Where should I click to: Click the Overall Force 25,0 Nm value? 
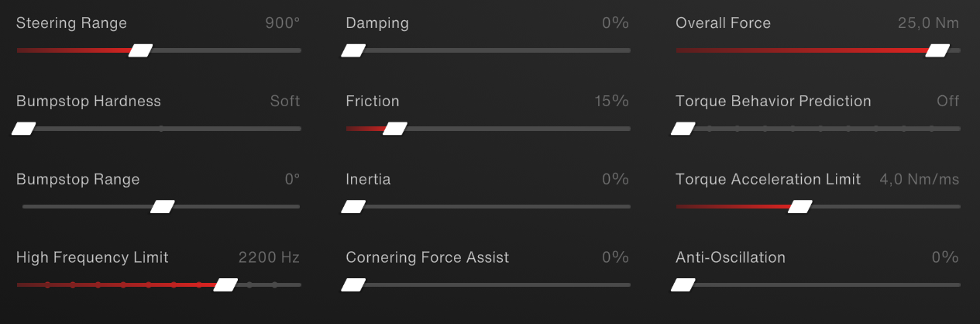coord(928,23)
